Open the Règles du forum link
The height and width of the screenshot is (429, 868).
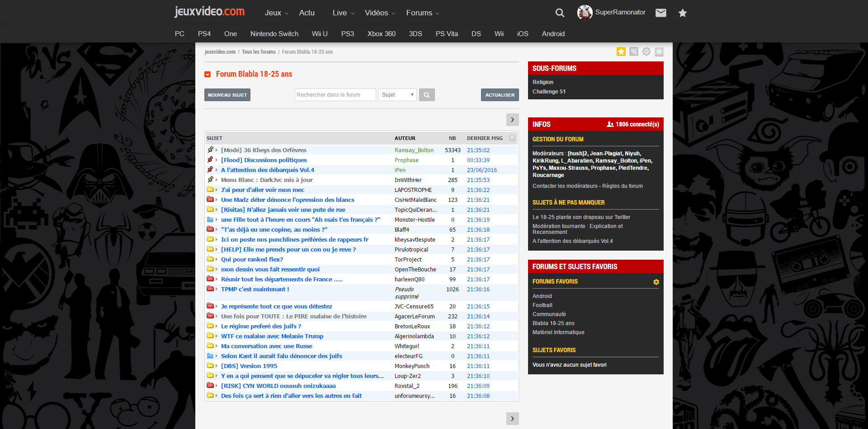click(623, 186)
